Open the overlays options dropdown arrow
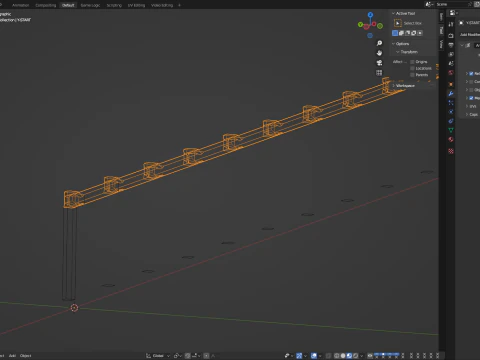Viewport: 480px width, 360px height. point(320,356)
